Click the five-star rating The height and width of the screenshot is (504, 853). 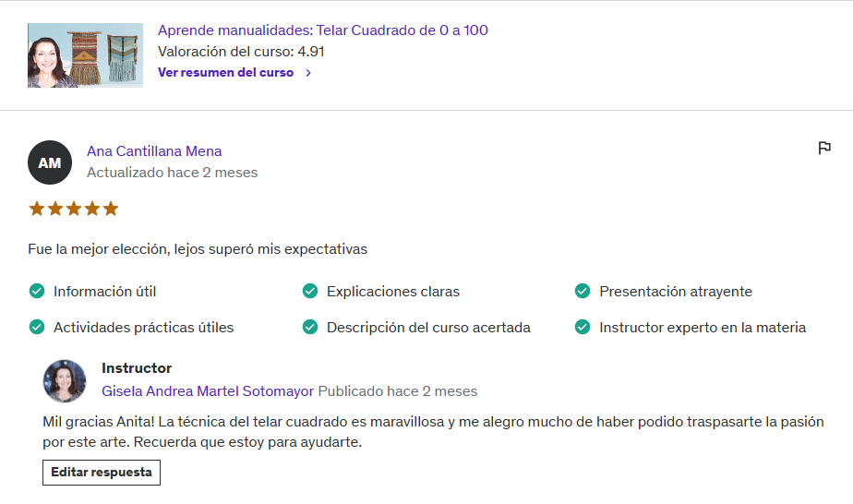tap(74, 209)
